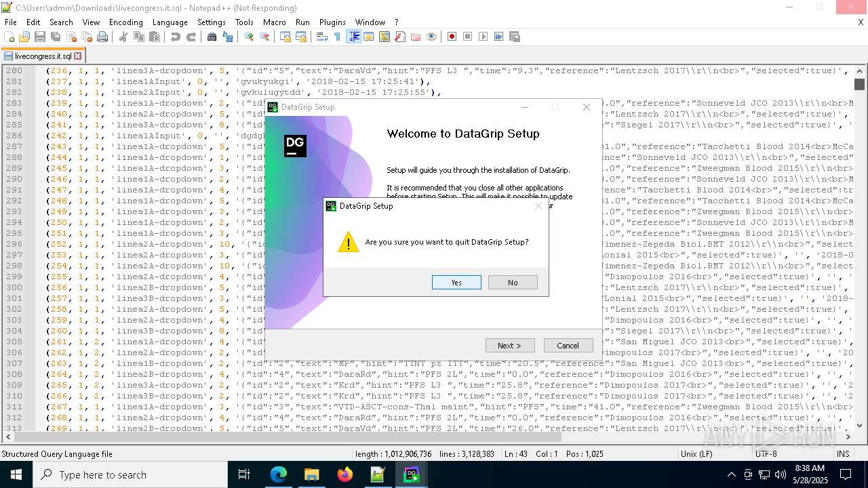The width and height of the screenshot is (868, 488).
Task: Copy selection using the Copy toolbar icon
Action: [x=139, y=37]
